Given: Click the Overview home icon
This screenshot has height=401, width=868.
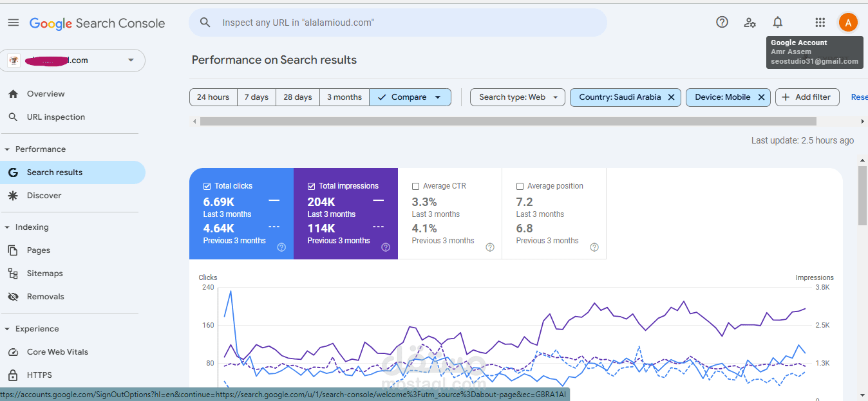Looking at the screenshot, I should [x=13, y=94].
